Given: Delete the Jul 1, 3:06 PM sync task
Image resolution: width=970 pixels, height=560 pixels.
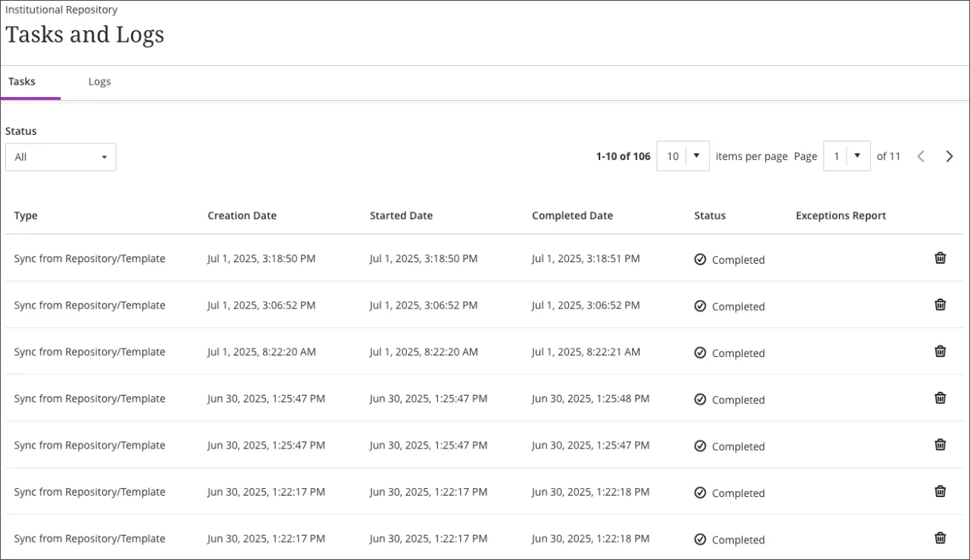Looking at the screenshot, I should coord(940,305).
